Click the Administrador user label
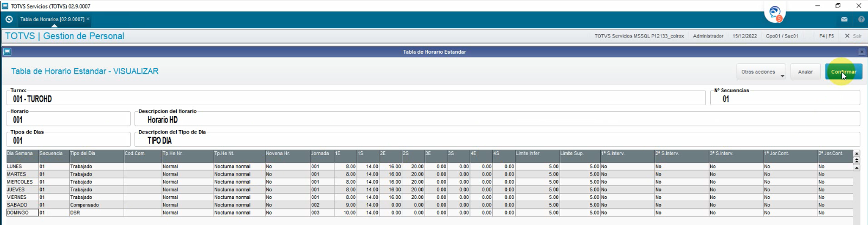Viewport: 868px width, 225px height. click(708, 36)
